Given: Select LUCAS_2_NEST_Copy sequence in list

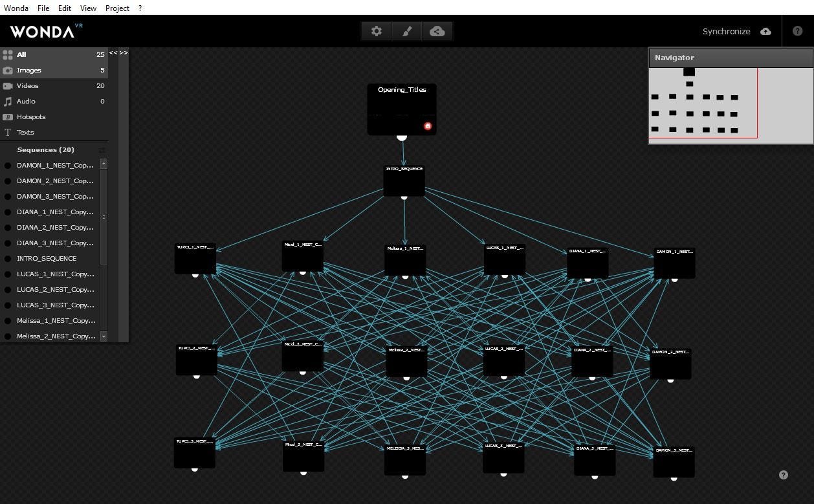Looking at the screenshot, I should pos(50,289).
